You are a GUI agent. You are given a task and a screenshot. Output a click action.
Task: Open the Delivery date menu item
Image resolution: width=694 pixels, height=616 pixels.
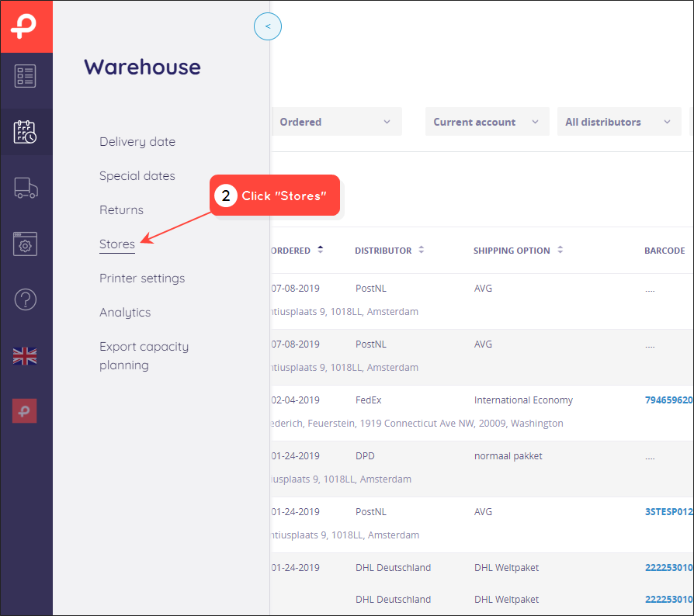tap(137, 142)
